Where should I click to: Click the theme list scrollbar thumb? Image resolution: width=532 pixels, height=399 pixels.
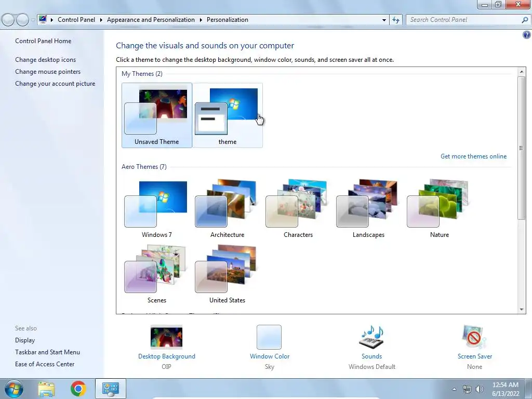pos(522,148)
